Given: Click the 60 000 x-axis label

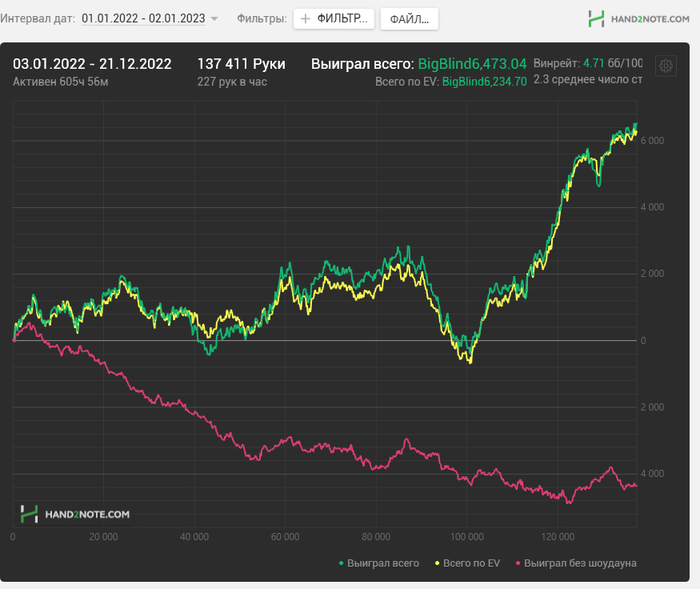Looking at the screenshot, I should [285, 537].
